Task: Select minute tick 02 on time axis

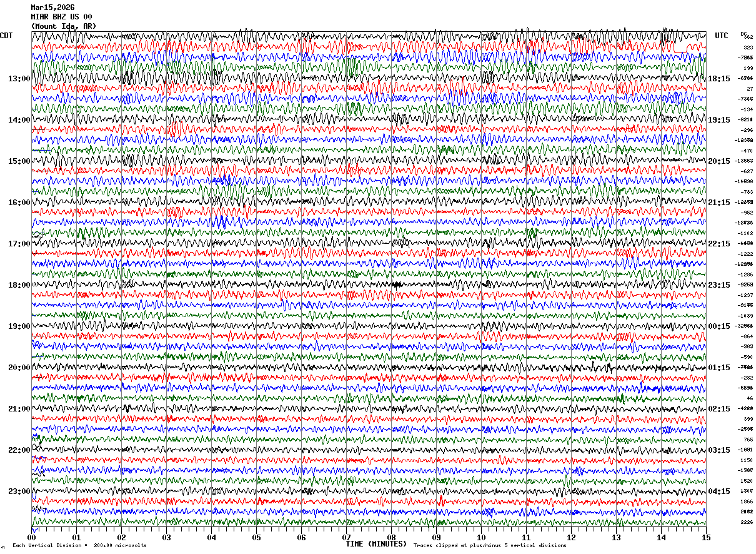Action: (x=121, y=537)
